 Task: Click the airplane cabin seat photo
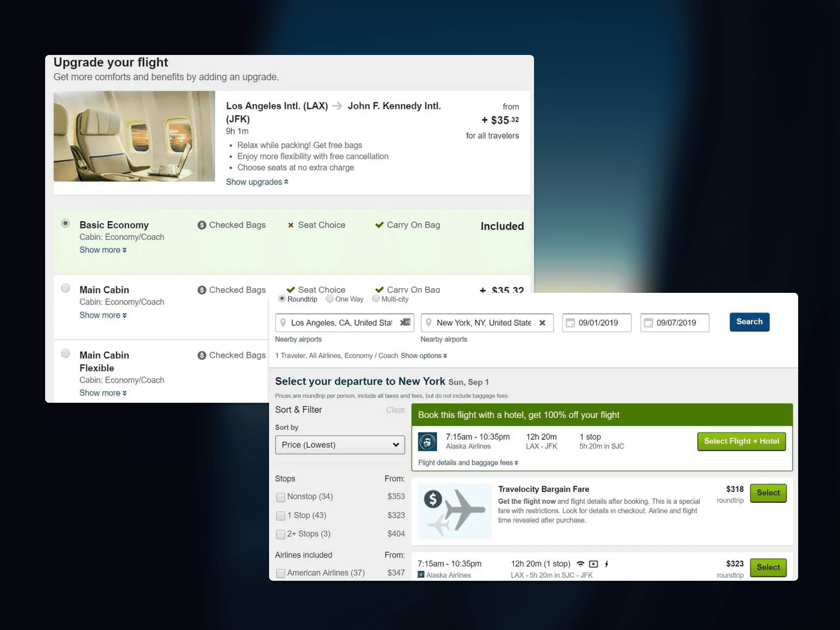134,136
